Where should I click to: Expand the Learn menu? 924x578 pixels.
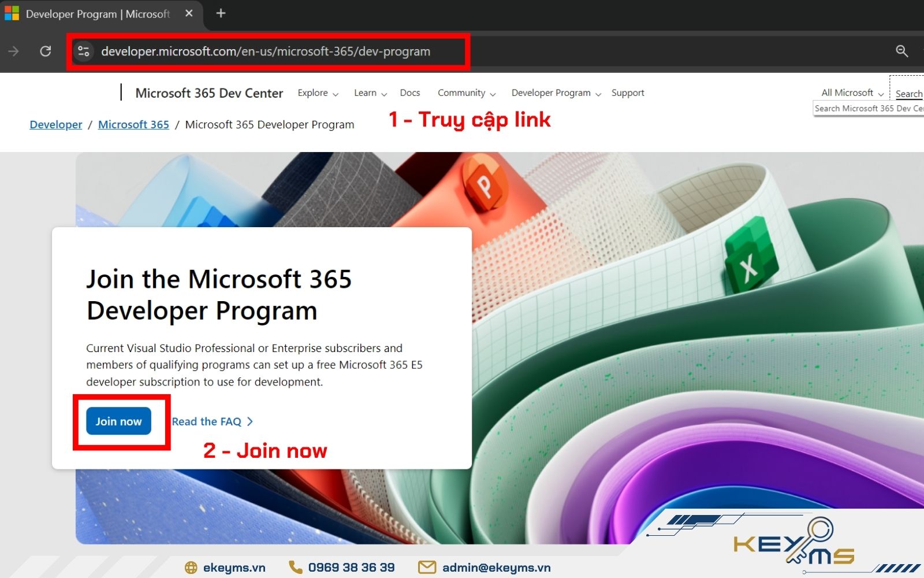point(370,93)
